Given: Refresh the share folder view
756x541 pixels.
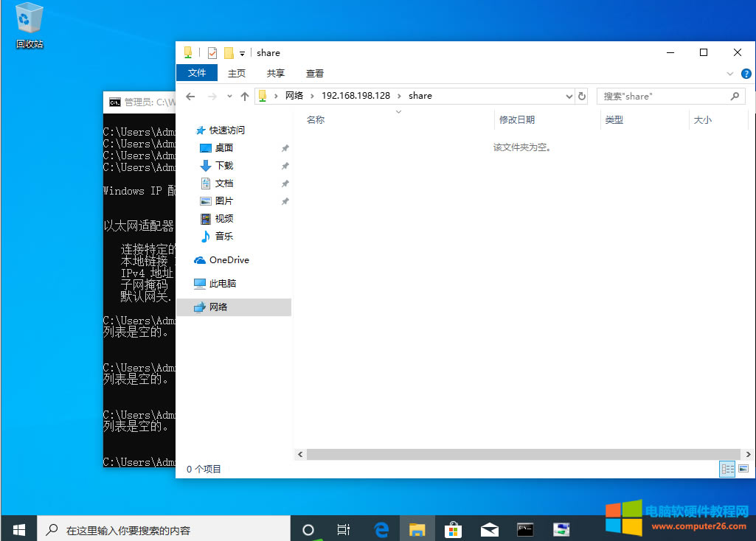Looking at the screenshot, I should (582, 97).
